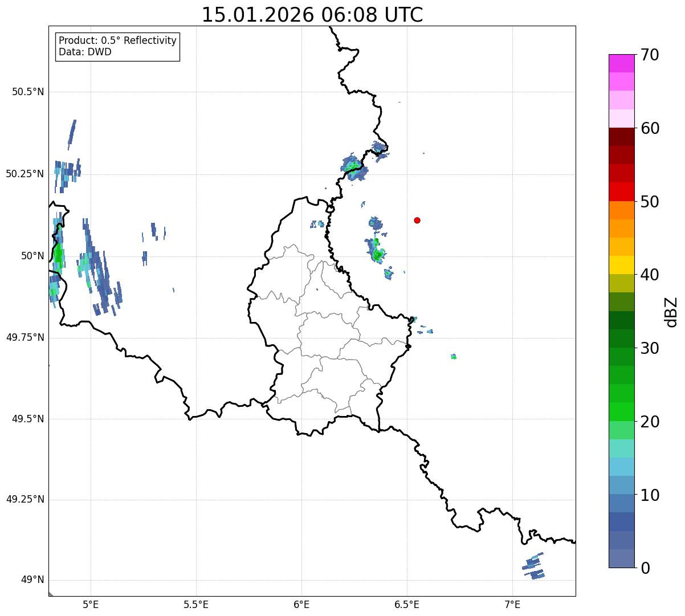The height and width of the screenshot is (616, 685).
Task: Pick the magenta swatch at top of colorbar
Action: (621, 63)
